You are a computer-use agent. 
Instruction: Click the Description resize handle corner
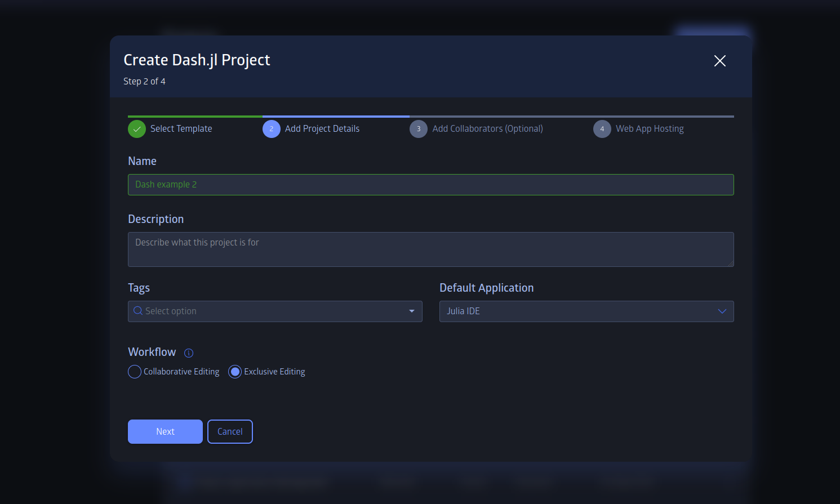tap(731, 264)
